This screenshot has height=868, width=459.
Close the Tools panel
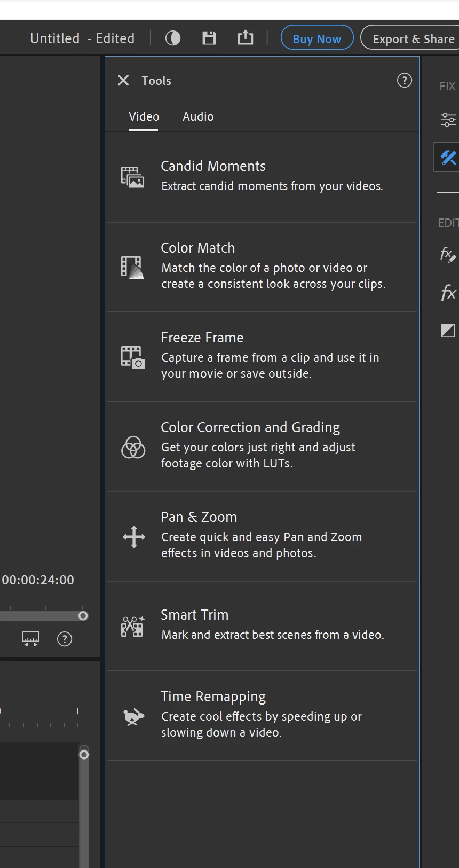tap(123, 81)
